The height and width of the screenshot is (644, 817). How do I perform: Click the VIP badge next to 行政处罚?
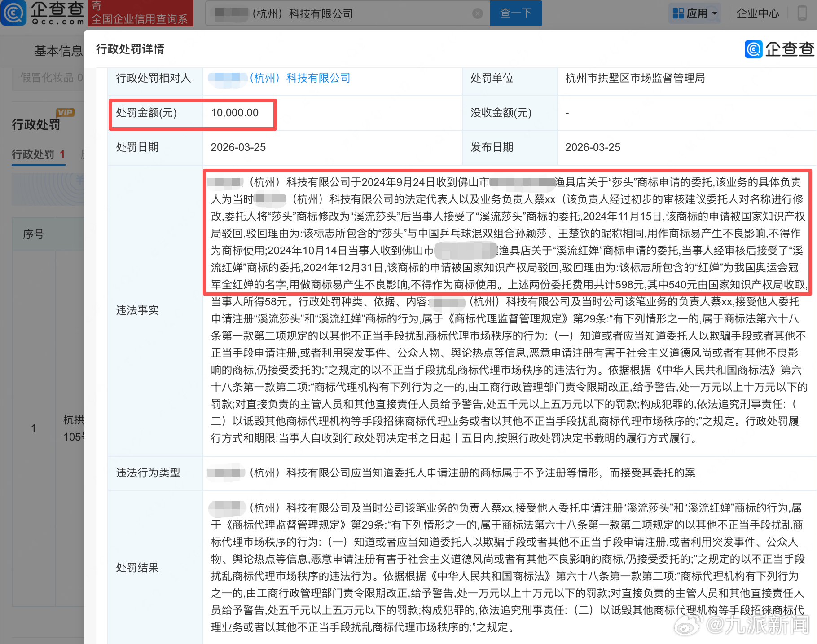click(x=65, y=112)
